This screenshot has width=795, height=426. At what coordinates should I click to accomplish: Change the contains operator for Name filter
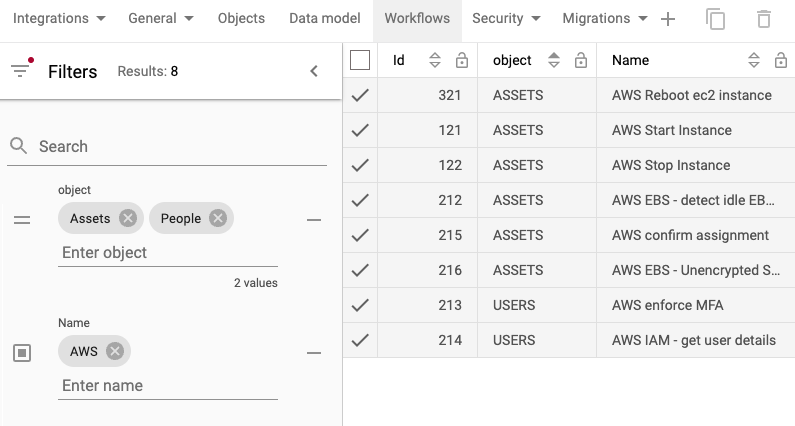pyautogui.click(x=22, y=353)
